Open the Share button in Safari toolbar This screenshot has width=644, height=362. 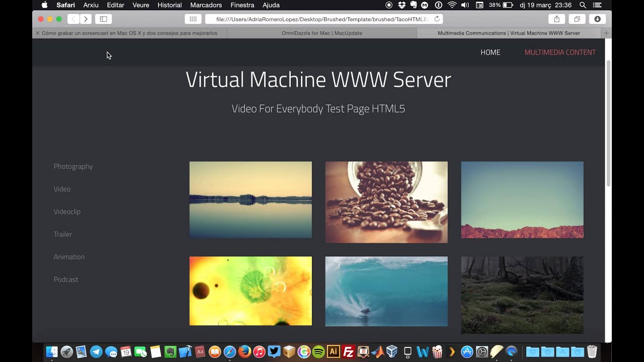[x=556, y=19]
